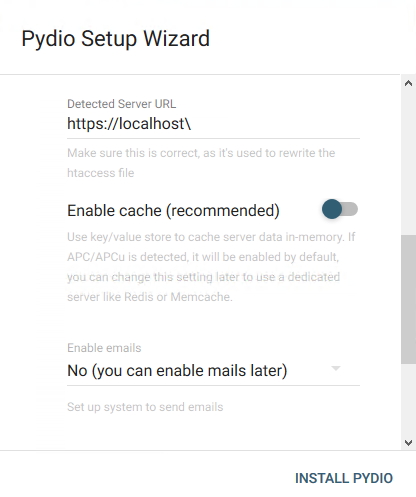Click the INSTALL PYDIO button

[x=344, y=478]
